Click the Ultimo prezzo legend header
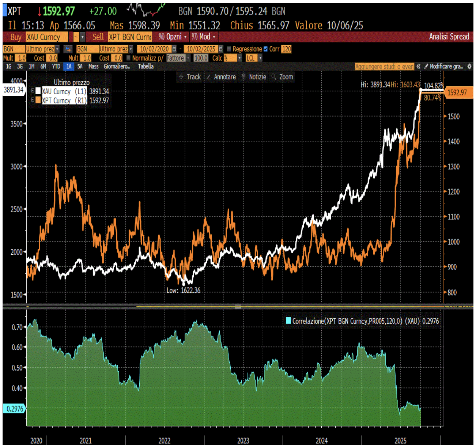This screenshot has width=476, height=448. [72, 83]
